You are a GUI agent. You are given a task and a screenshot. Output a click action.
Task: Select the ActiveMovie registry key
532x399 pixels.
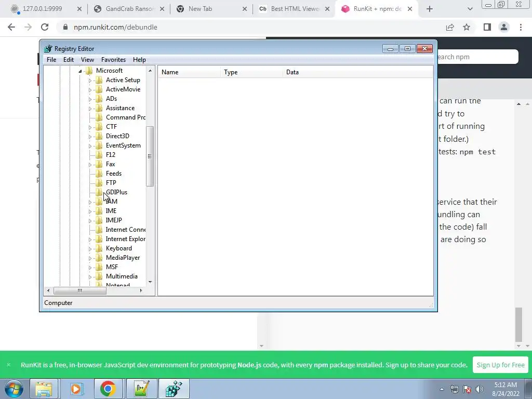click(123, 89)
